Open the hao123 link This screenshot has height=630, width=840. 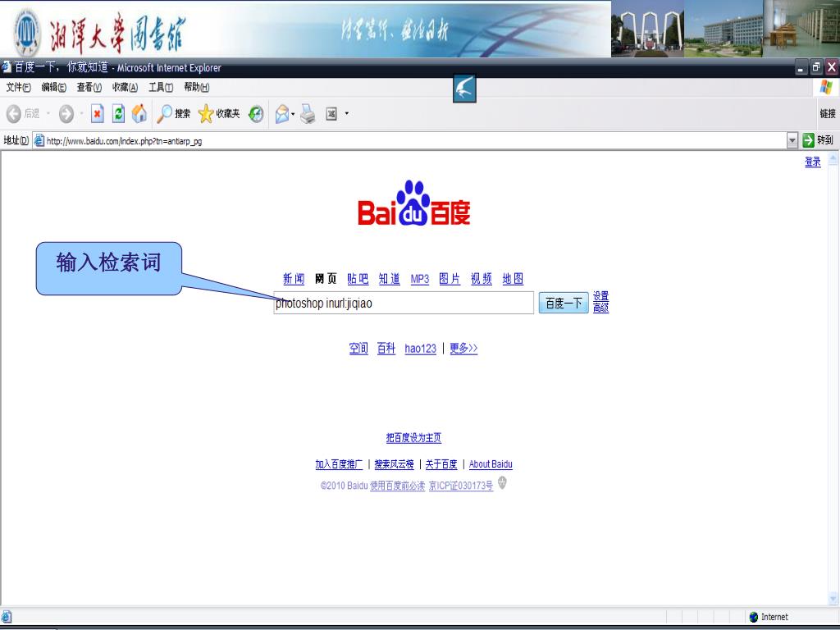[x=421, y=349]
